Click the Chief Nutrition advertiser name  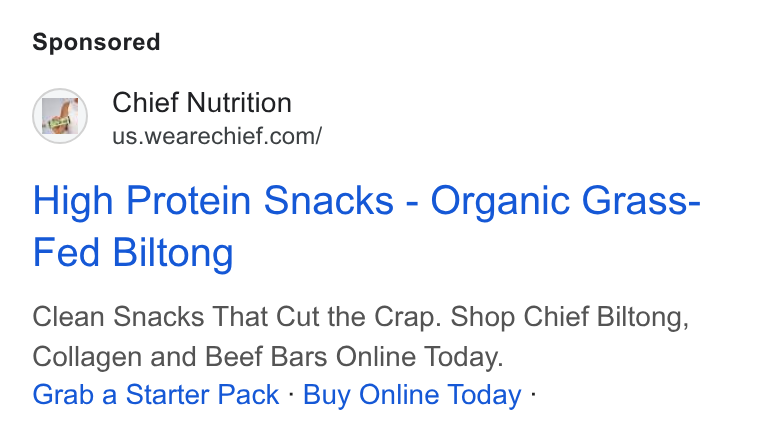point(202,103)
